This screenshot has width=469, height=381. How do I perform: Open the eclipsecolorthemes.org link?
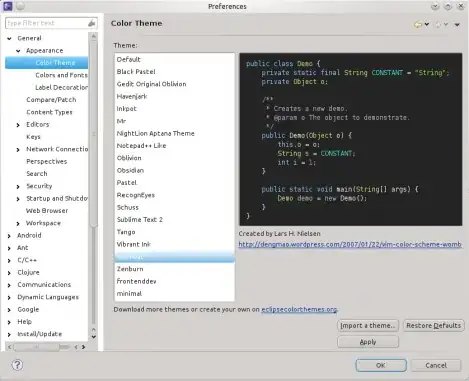click(299, 309)
